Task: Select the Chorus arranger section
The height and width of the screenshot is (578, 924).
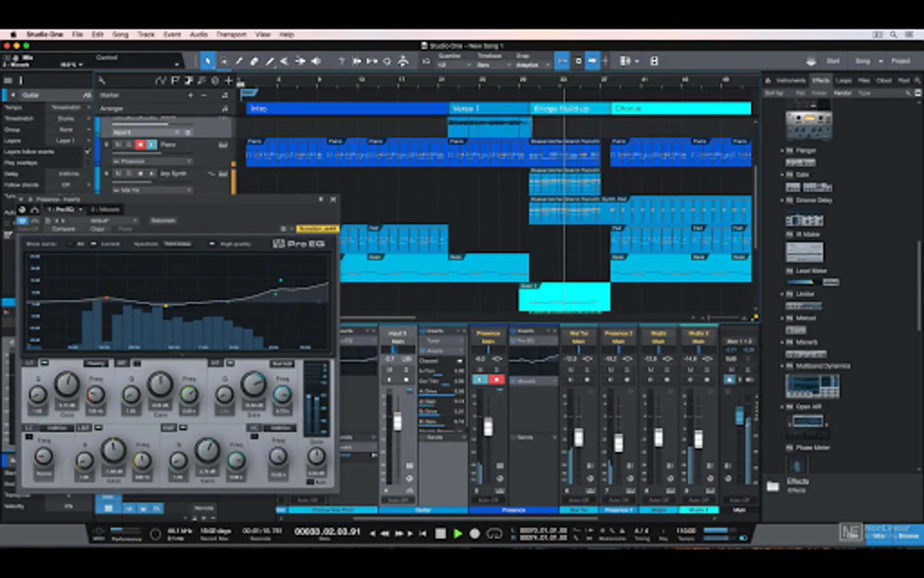Action: [x=680, y=109]
